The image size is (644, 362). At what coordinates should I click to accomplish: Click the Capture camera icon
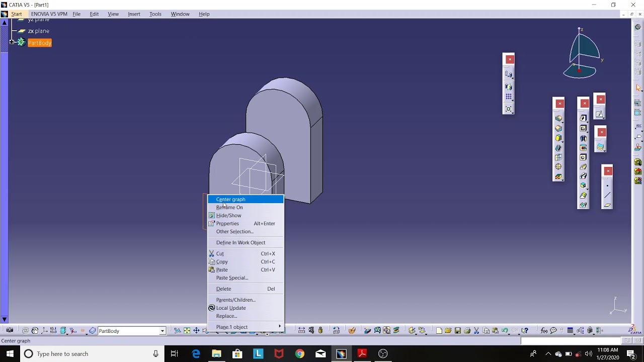9,330
